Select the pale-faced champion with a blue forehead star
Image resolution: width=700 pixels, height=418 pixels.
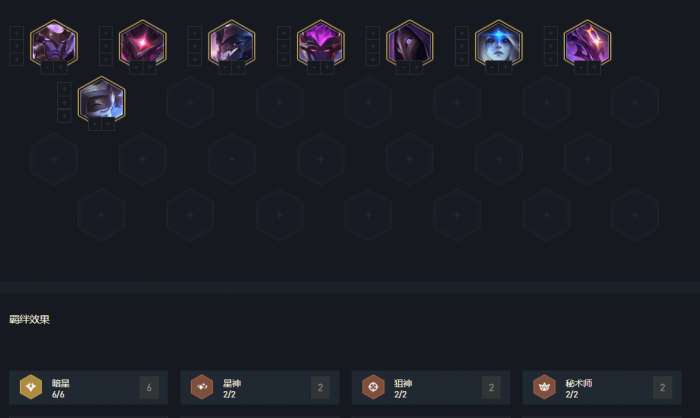click(x=499, y=43)
